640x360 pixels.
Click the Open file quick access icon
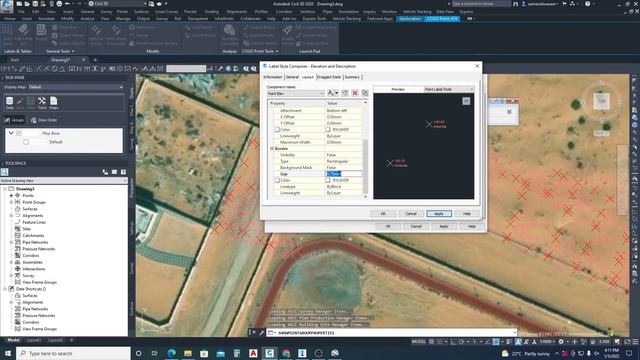[27, 4]
